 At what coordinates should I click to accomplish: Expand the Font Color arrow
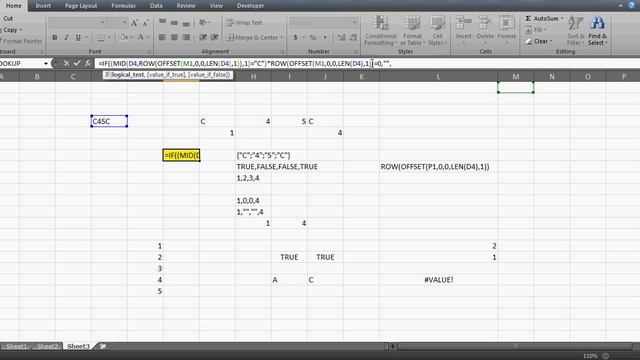click(148, 38)
